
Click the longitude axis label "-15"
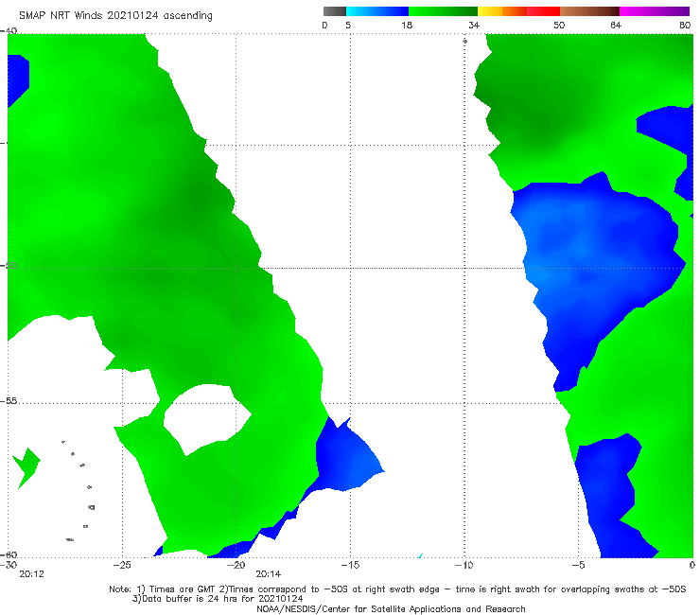point(350,565)
